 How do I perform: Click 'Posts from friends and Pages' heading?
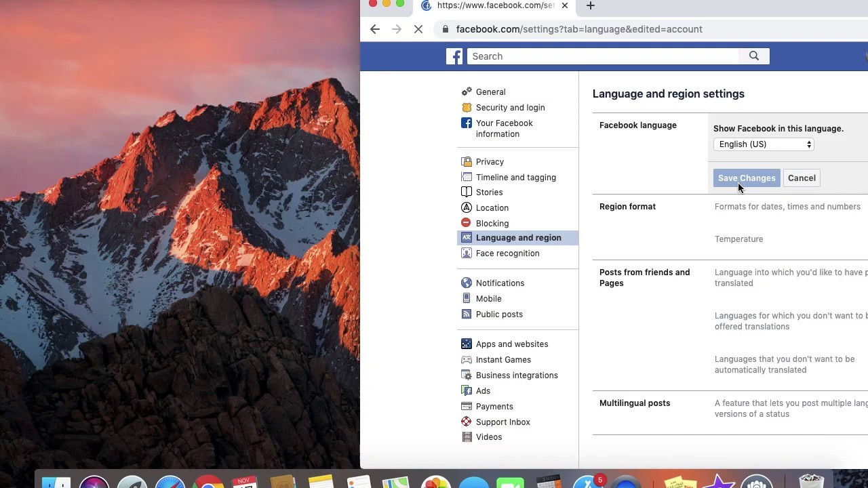(x=644, y=278)
